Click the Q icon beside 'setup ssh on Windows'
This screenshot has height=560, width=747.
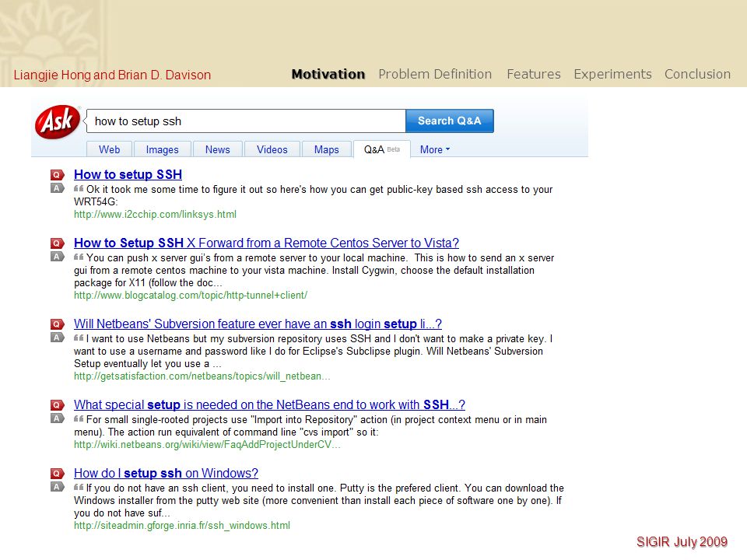[x=57, y=474]
